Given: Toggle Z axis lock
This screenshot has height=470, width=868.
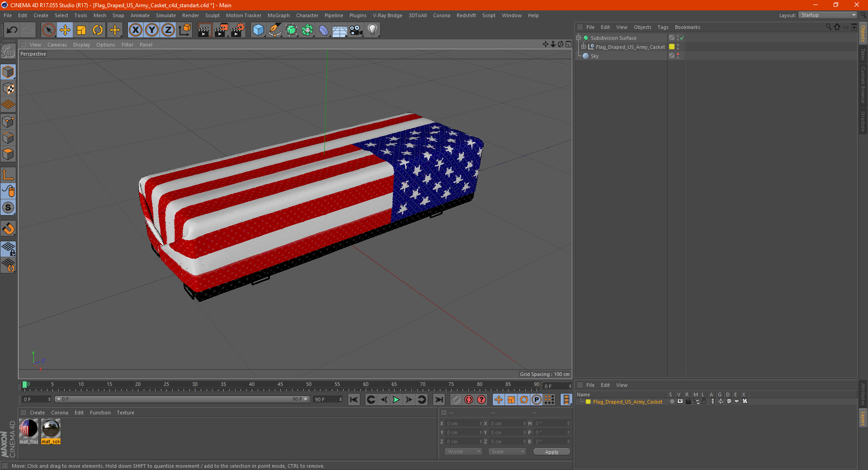Looking at the screenshot, I should 168,30.
